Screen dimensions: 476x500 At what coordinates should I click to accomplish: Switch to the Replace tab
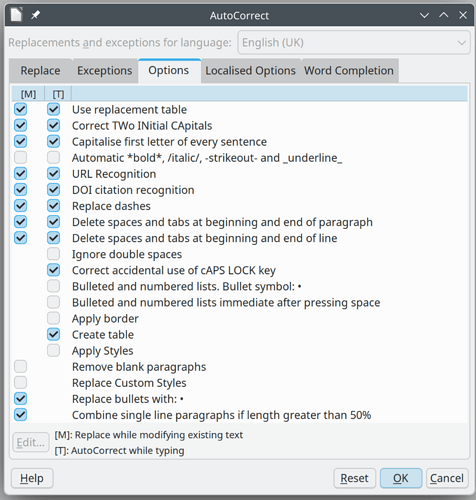[x=40, y=71]
